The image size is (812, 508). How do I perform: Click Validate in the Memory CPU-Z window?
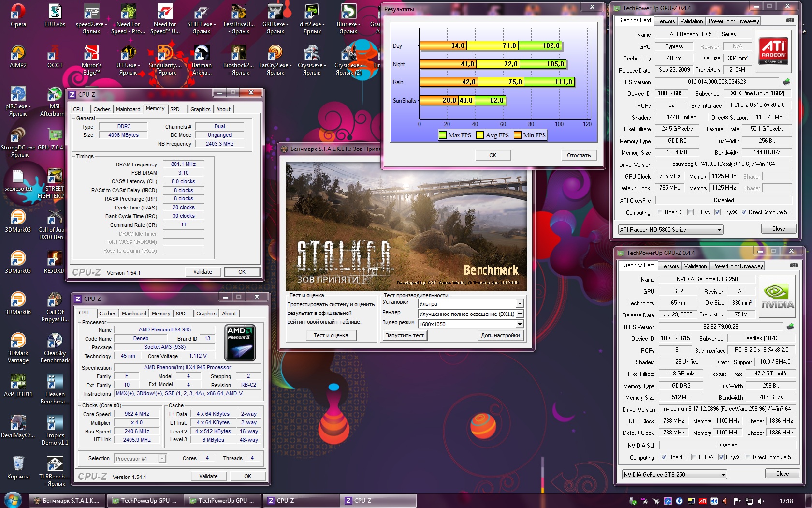pos(203,272)
